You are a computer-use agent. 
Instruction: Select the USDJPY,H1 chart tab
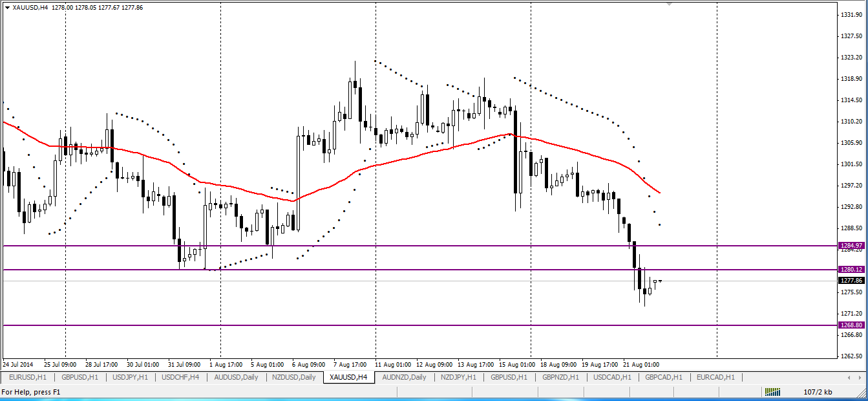pos(130,377)
